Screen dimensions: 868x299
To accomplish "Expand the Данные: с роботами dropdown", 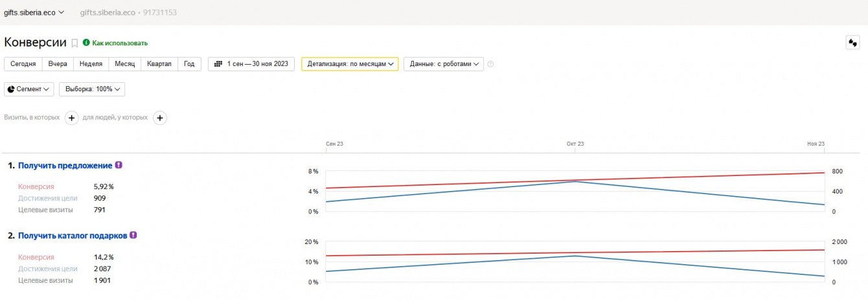I will coord(443,64).
